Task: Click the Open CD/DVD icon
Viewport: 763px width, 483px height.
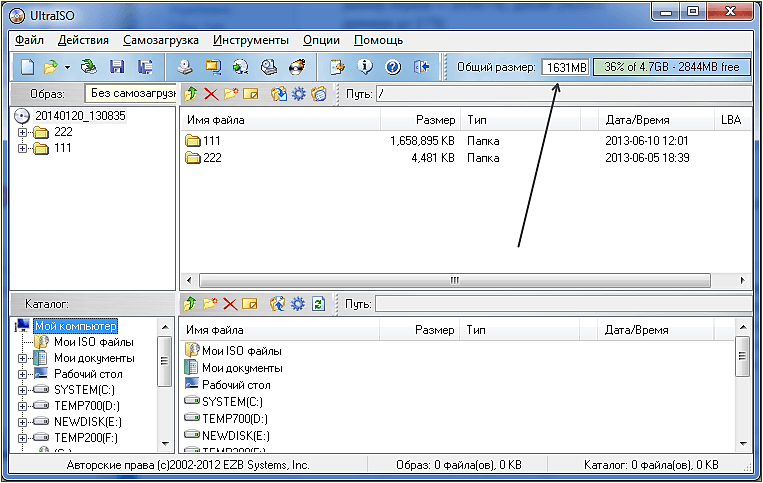Action: click(89, 67)
